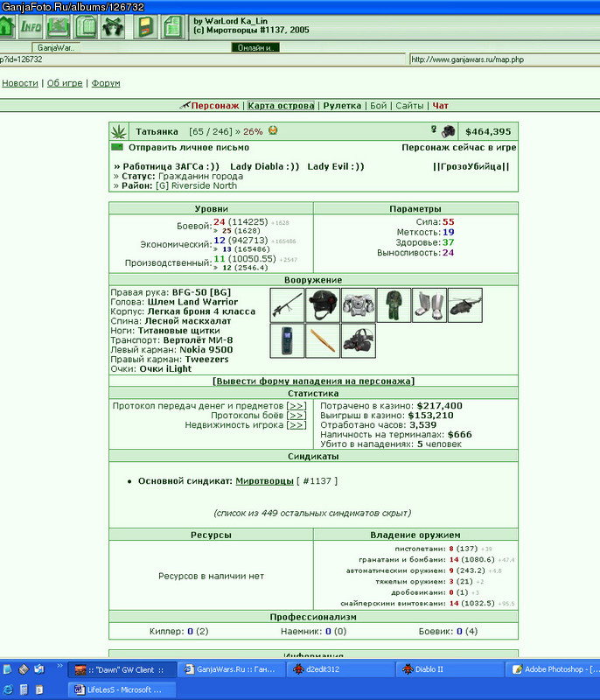Open Карта острова menu item
This screenshot has width=600, height=700.
281,106
